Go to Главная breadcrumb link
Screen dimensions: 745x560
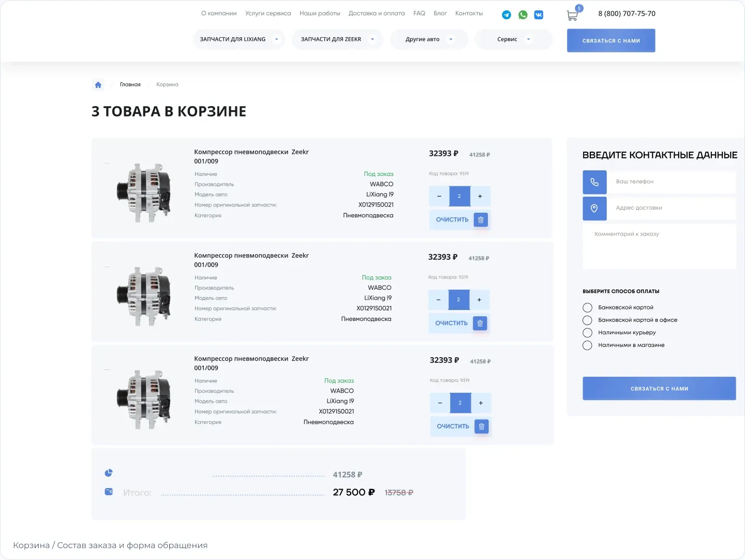point(130,85)
